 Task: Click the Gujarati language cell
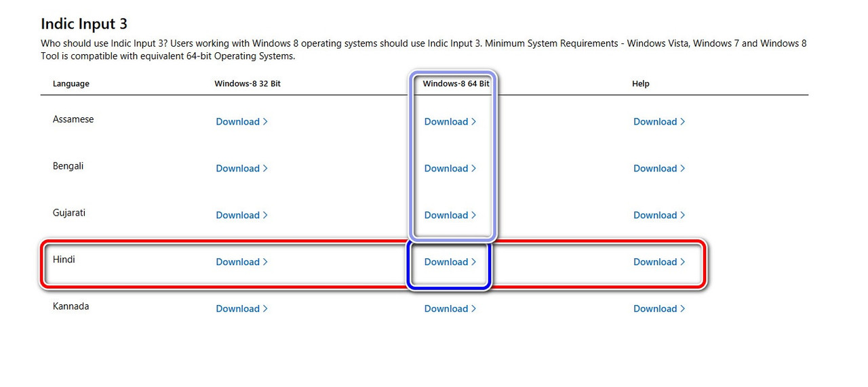click(69, 213)
